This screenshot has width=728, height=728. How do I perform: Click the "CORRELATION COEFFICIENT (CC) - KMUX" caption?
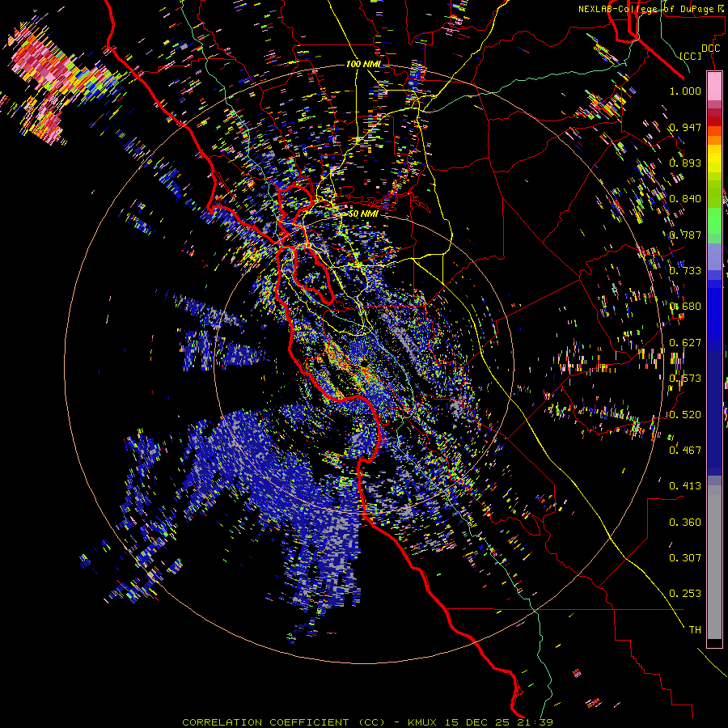point(309,722)
